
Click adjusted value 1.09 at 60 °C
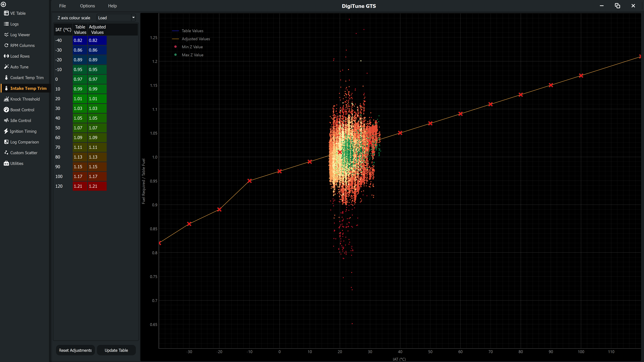click(97, 138)
